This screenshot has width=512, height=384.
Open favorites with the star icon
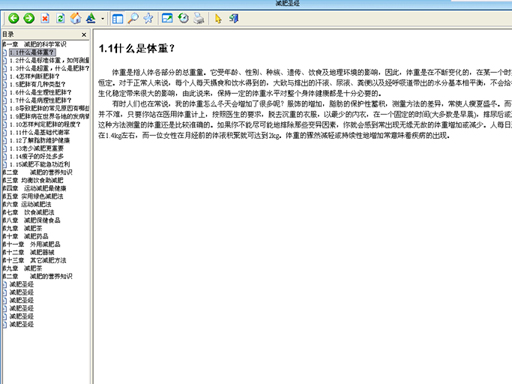tap(148, 18)
